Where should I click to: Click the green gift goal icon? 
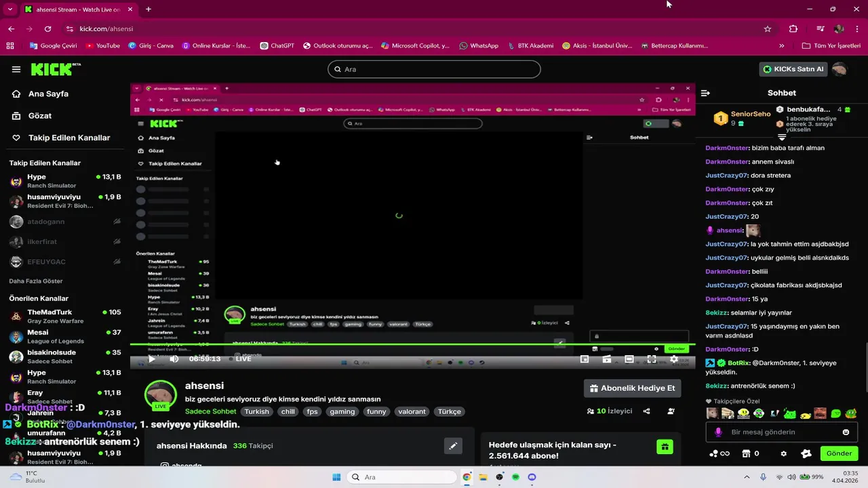(x=665, y=447)
